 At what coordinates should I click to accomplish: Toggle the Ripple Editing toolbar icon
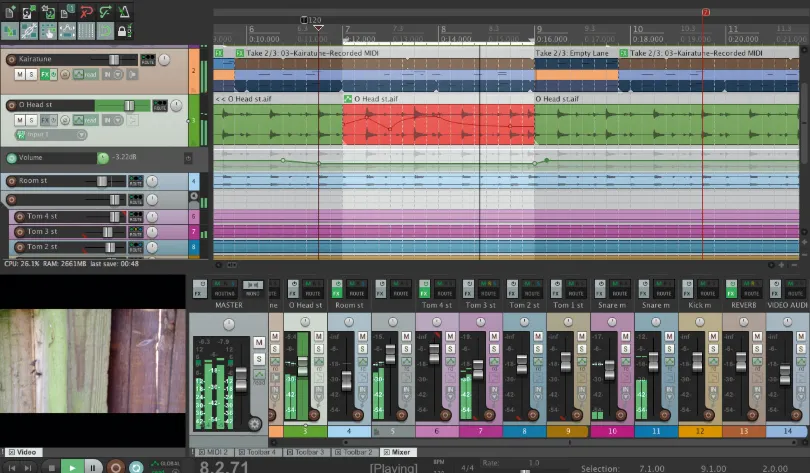(48, 31)
